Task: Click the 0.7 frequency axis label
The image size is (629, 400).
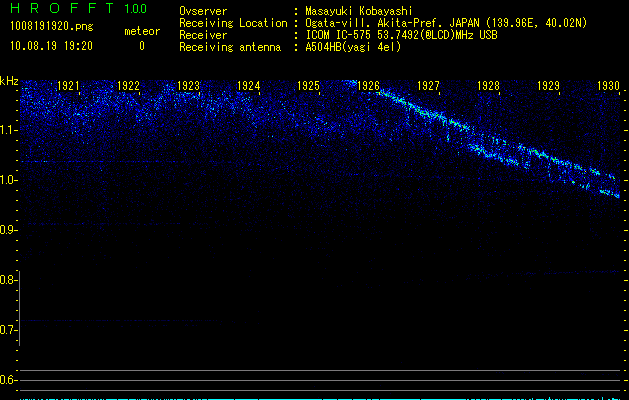Action: click(x=8, y=330)
